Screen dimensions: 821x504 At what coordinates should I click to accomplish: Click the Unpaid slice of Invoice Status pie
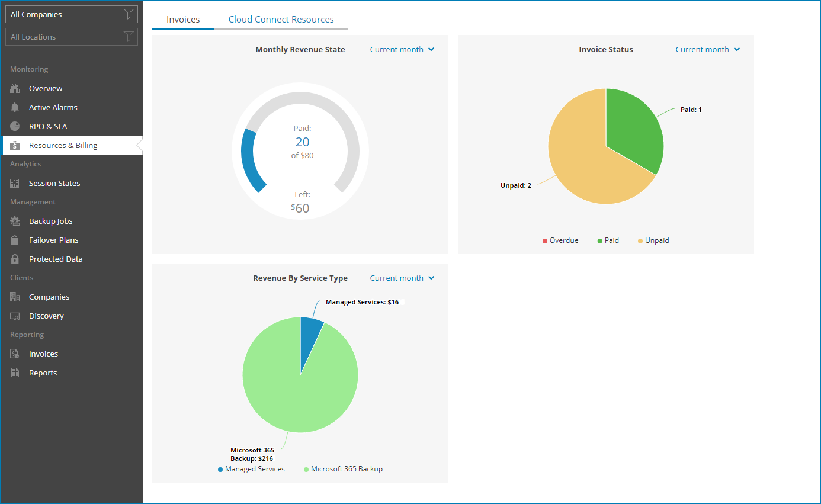click(578, 166)
